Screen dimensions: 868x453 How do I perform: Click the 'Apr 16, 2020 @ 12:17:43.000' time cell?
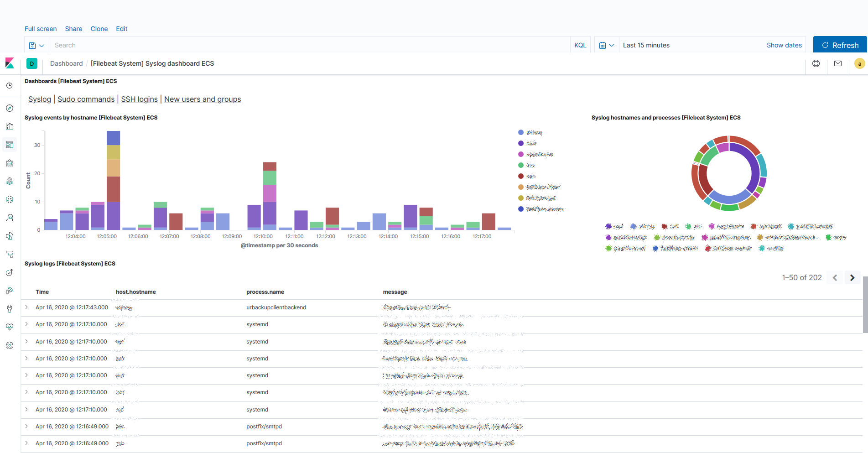(72, 307)
